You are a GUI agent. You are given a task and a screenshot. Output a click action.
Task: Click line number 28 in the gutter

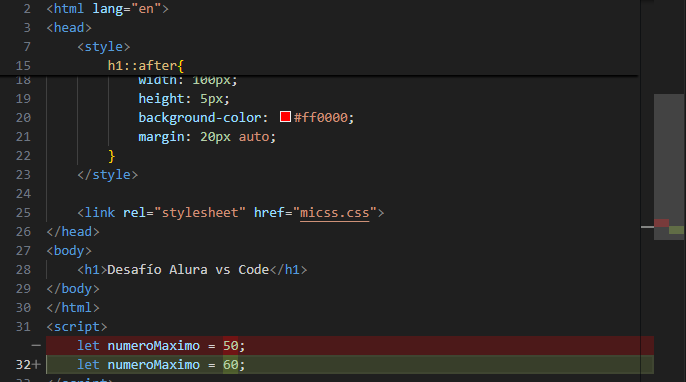[23, 270]
